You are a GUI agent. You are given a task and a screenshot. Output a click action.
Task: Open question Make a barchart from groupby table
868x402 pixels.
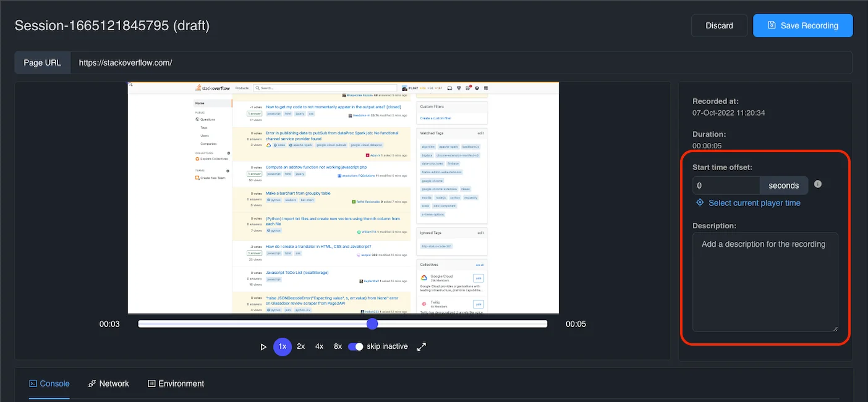tap(298, 194)
